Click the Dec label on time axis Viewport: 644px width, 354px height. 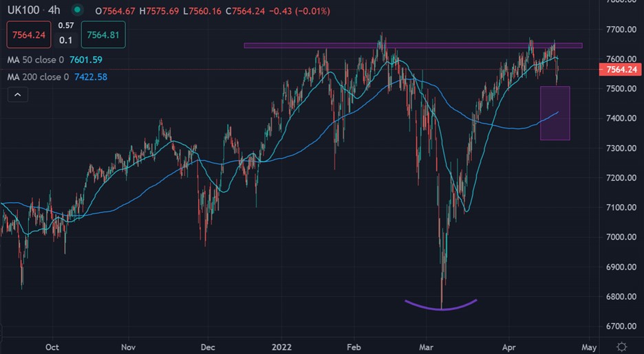(208, 347)
